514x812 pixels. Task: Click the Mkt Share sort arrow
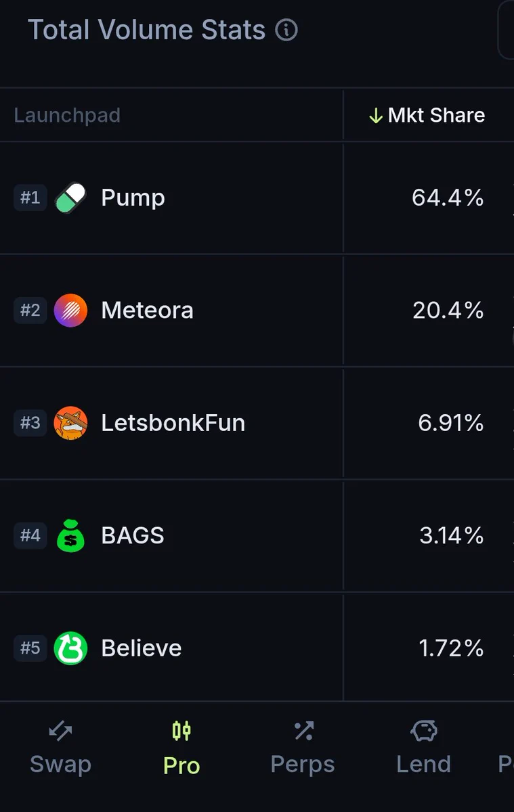coord(376,116)
